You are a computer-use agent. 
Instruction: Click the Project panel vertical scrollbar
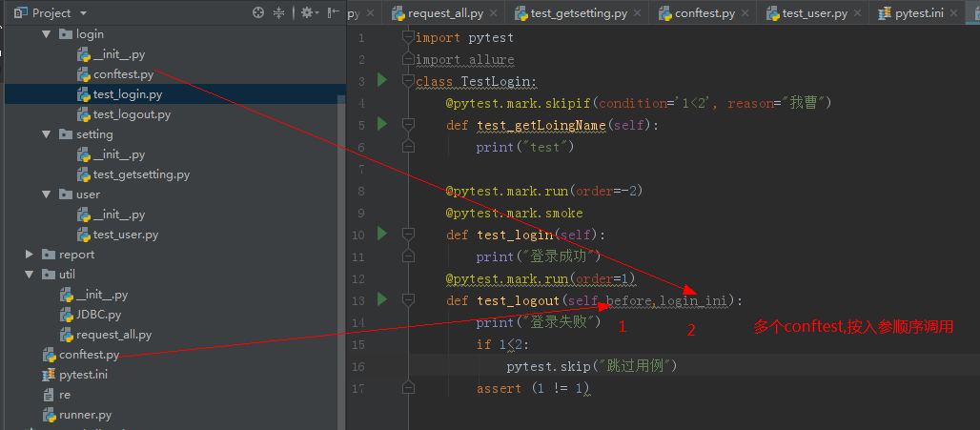pyautogui.click(x=340, y=262)
